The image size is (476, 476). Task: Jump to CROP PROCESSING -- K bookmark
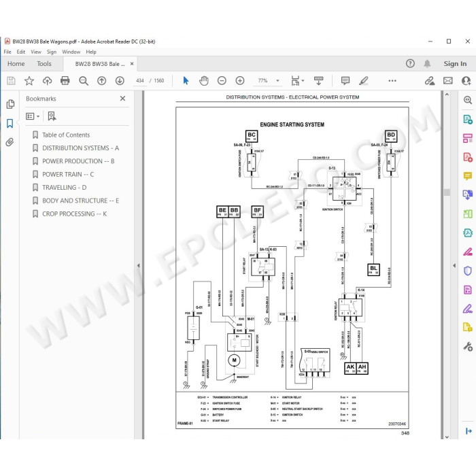coord(74,214)
